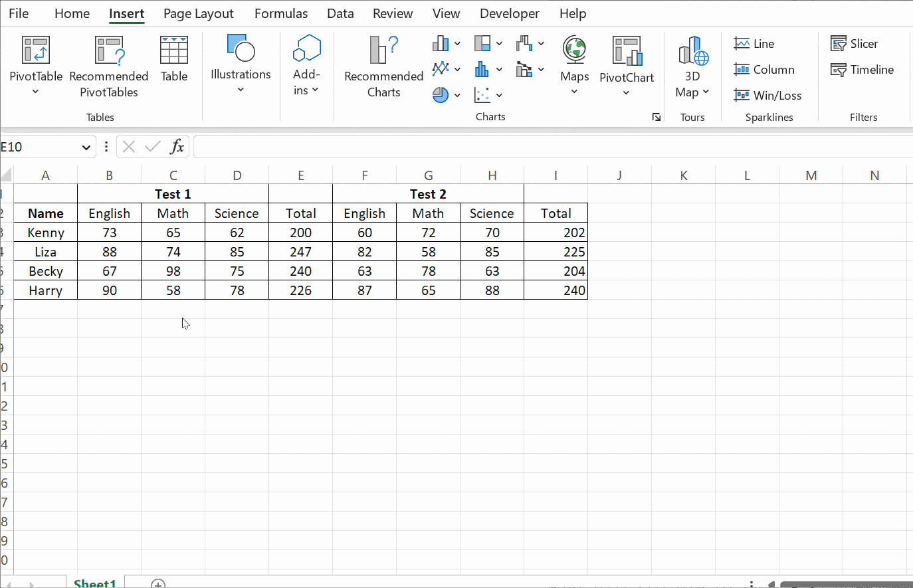Click the Insert Column or Bar Chart icon
This screenshot has height=588, width=913.
pyautogui.click(x=440, y=44)
